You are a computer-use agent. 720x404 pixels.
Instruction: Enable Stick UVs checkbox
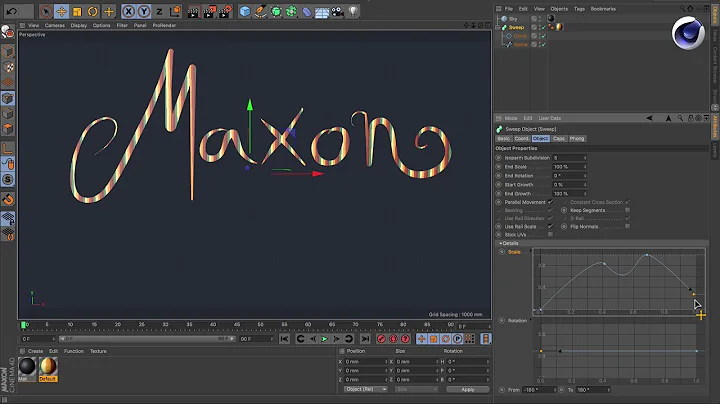[x=550, y=235]
